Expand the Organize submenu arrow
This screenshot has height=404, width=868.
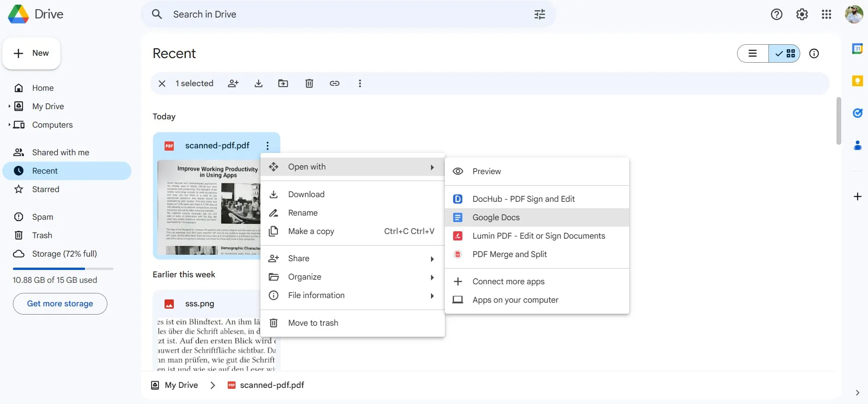pos(432,277)
